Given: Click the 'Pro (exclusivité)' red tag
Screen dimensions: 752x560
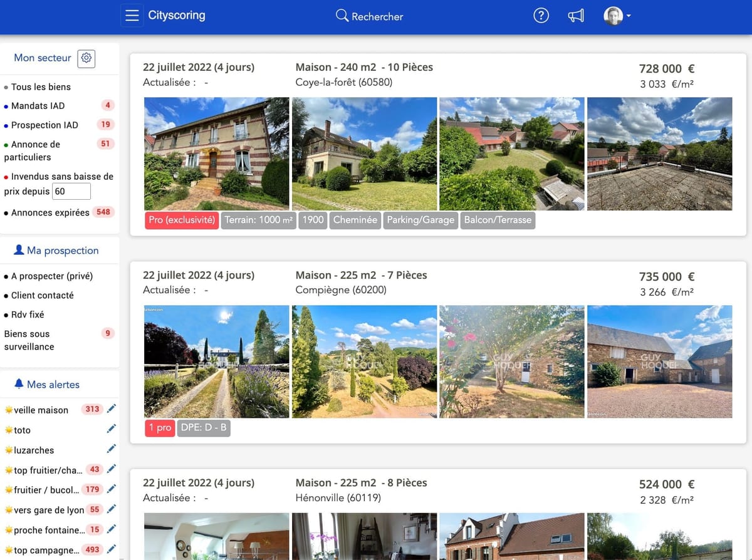Looking at the screenshot, I should (x=182, y=220).
